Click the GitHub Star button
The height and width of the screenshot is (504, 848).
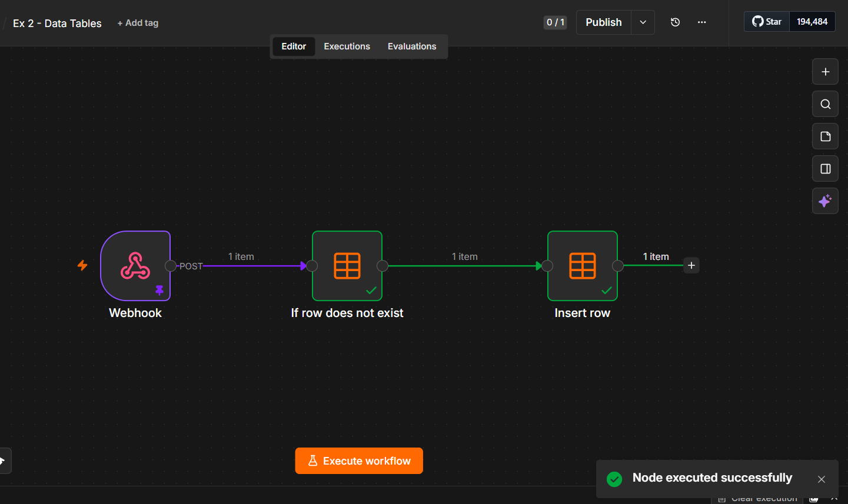click(767, 22)
